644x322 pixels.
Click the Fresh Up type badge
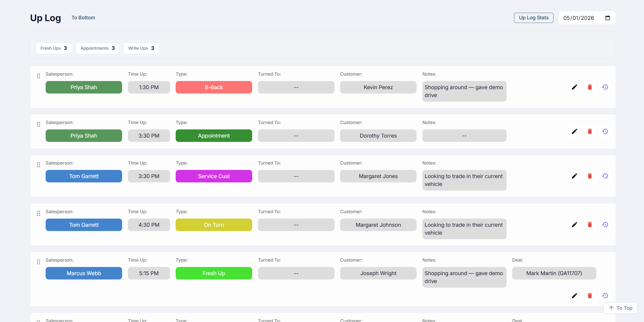coord(214,273)
